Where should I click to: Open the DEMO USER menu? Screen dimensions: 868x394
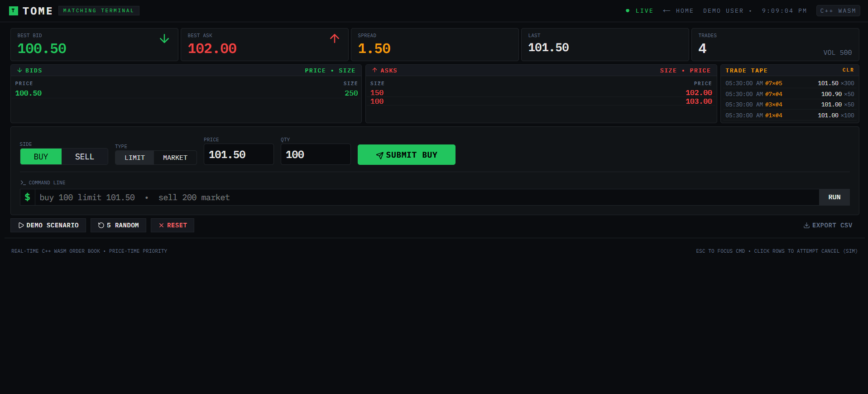[727, 11]
